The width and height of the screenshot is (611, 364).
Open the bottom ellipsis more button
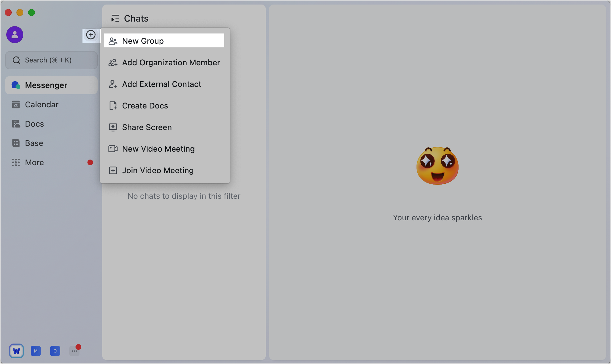[x=74, y=351]
